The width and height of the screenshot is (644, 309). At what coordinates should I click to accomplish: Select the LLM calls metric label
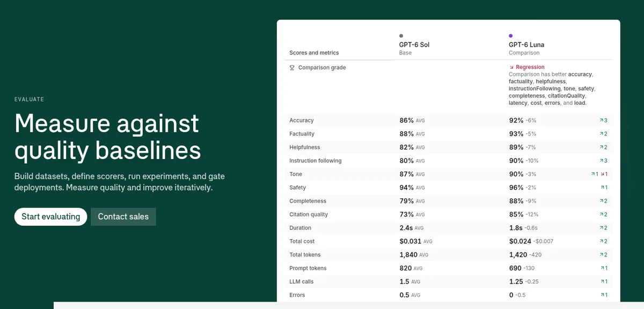click(x=302, y=282)
